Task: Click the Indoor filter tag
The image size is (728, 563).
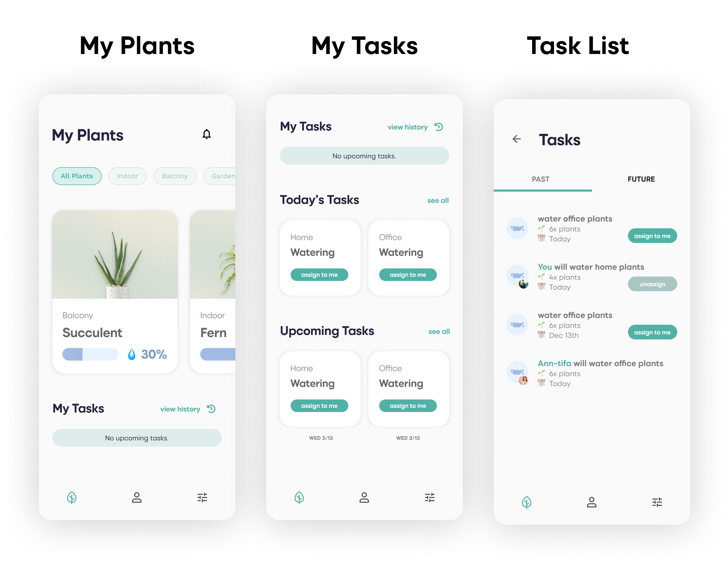Action: 127,175
